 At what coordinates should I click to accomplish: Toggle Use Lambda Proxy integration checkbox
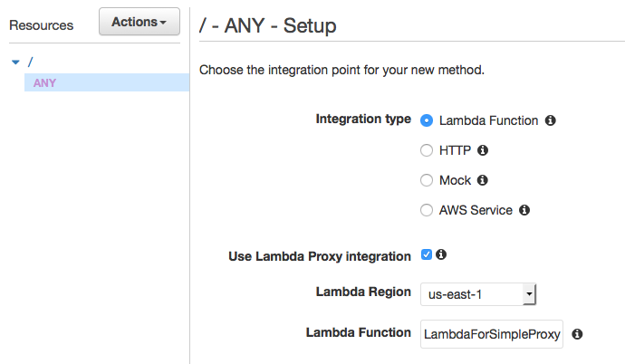[x=427, y=255]
